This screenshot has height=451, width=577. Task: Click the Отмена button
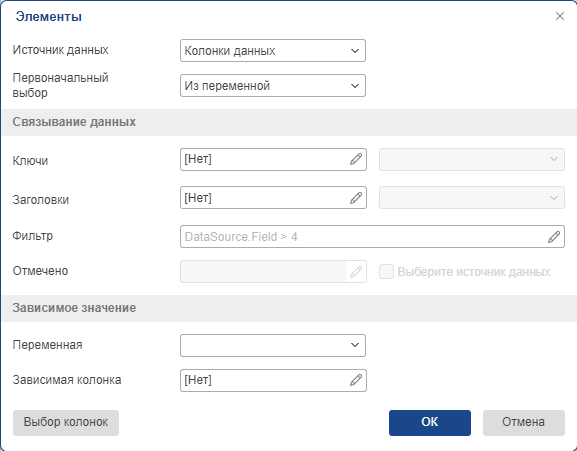(524, 423)
